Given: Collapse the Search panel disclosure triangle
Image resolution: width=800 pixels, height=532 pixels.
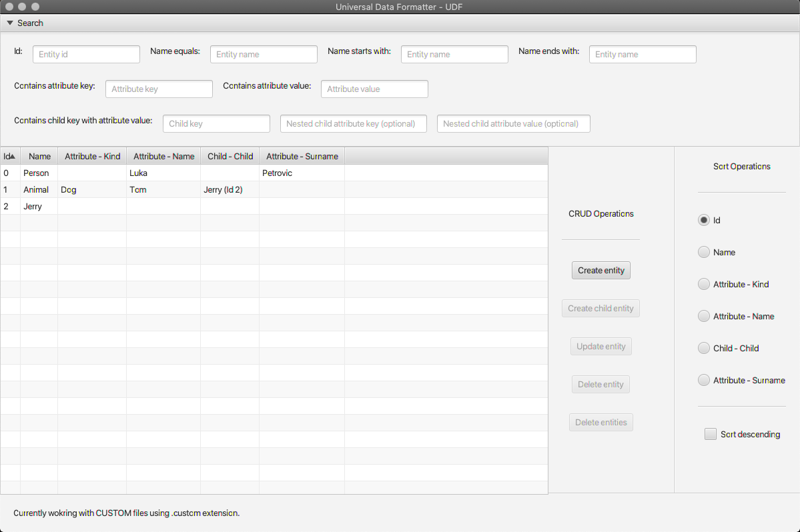Looking at the screenshot, I should pos(10,23).
